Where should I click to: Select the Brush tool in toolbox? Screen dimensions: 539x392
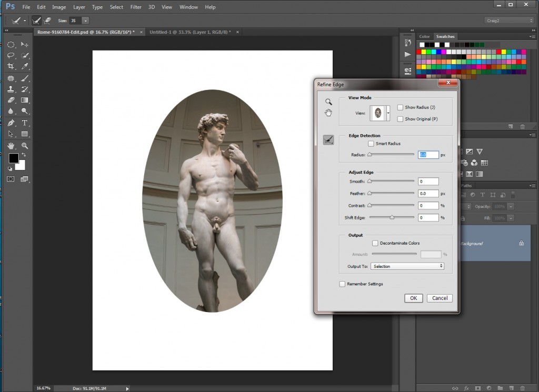(24, 78)
